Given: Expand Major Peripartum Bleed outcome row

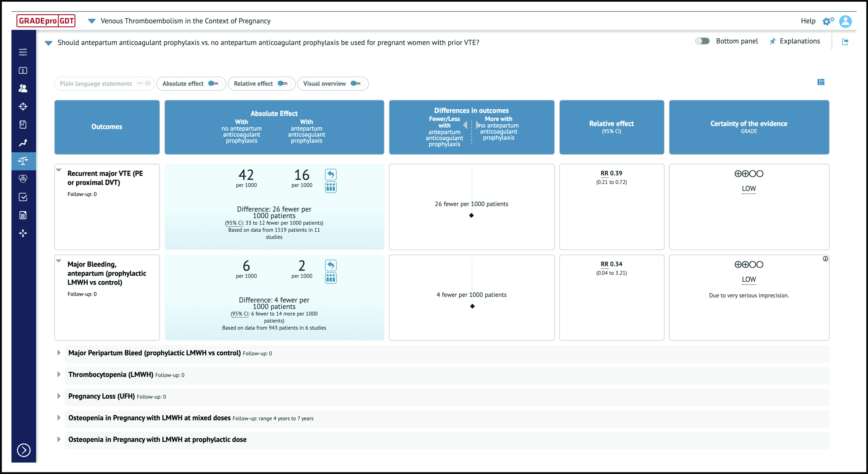Looking at the screenshot, I should click(x=59, y=353).
